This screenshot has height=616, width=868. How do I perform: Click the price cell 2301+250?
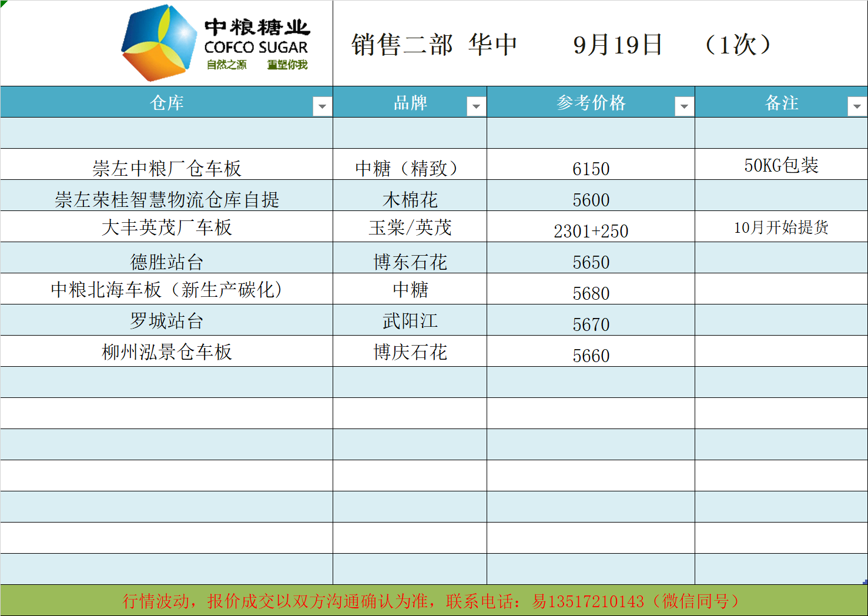(591, 230)
